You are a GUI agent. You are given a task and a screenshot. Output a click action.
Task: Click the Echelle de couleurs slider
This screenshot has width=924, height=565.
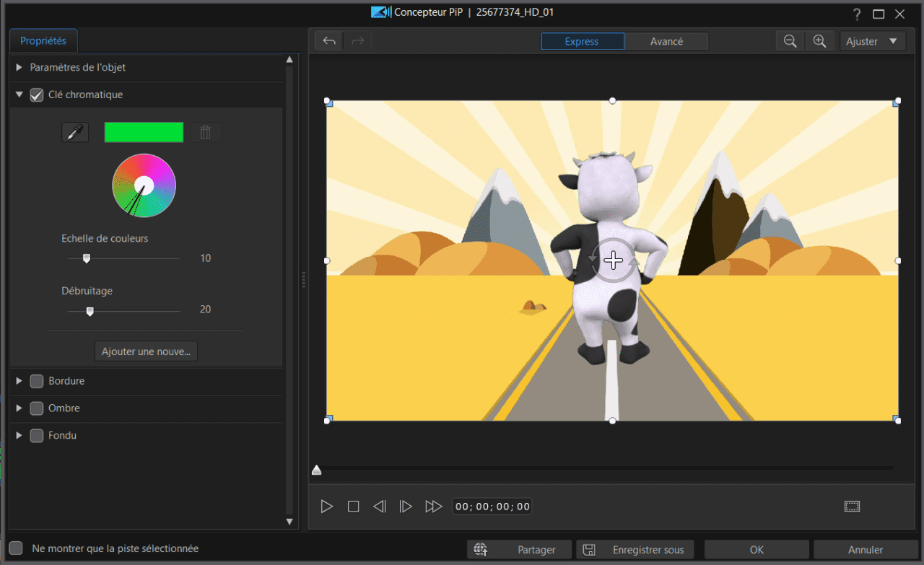click(x=123, y=258)
